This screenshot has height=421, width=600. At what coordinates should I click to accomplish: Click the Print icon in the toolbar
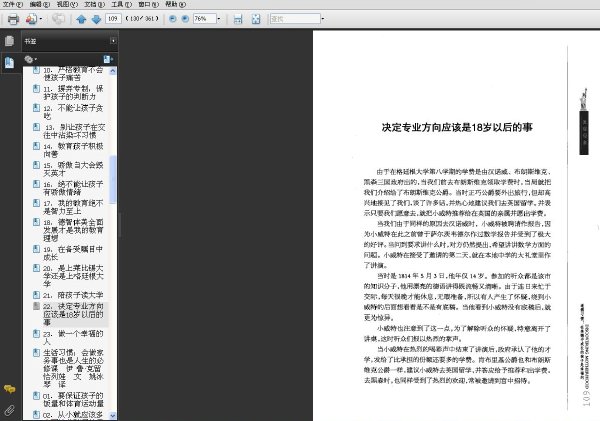(x=13, y=19)
